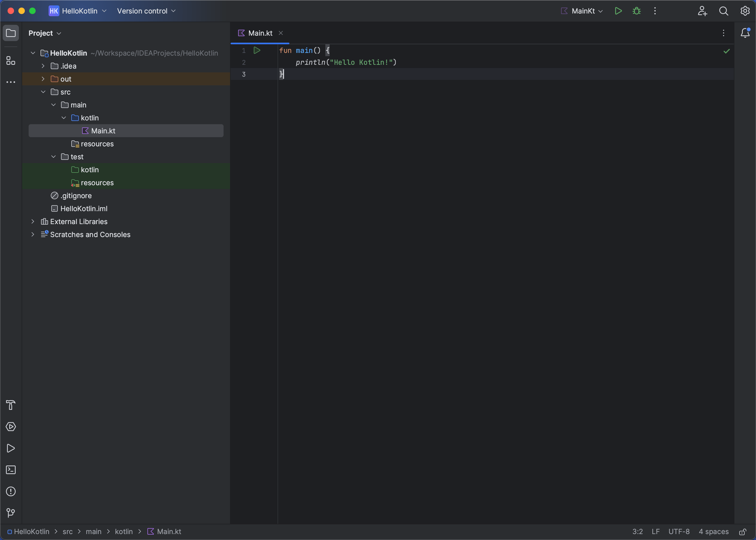Open the Structure tool window icon
Image resolution: width=756 pixels, height=540 pixels.
(x=11, y=60)
